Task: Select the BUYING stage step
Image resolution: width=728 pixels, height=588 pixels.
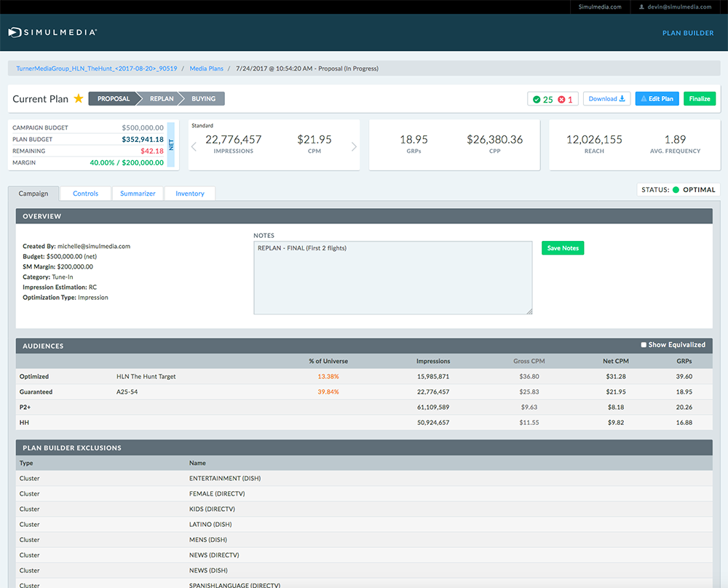Action: click(x=203, y=99)
